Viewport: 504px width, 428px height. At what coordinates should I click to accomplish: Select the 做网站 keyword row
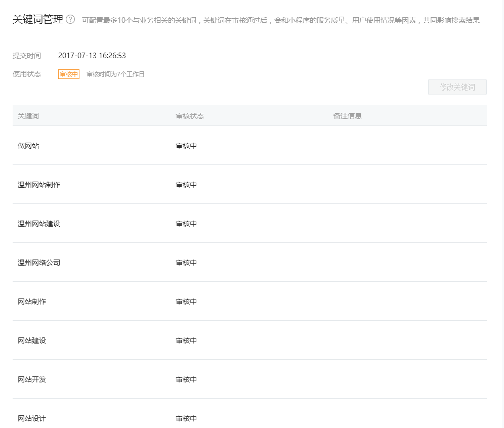(28, 146)
